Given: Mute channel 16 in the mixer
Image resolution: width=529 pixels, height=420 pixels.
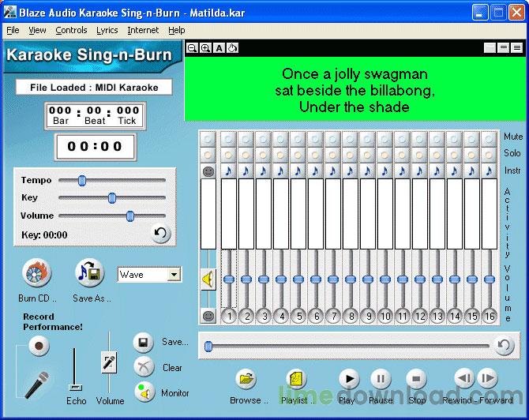Looking at the screenshot, I should pos(489,138).
